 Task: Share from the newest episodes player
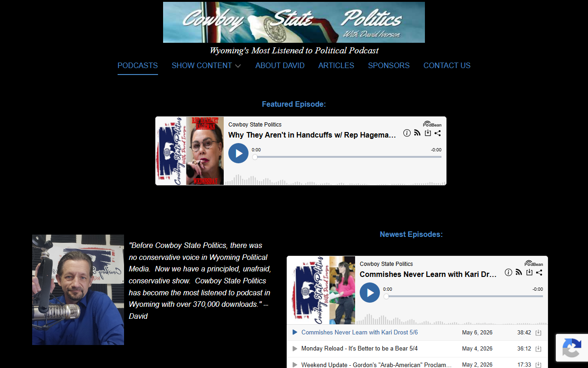539,272
